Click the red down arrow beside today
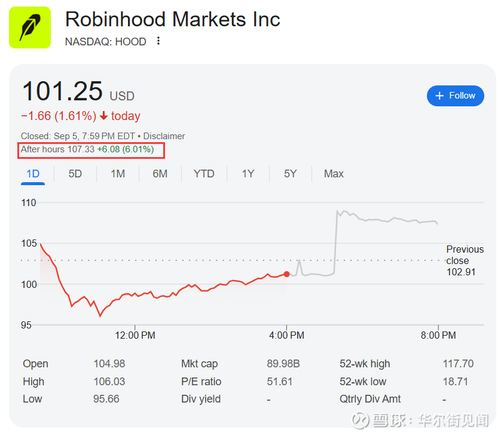 pyautogui.click(x=104, y=116)
